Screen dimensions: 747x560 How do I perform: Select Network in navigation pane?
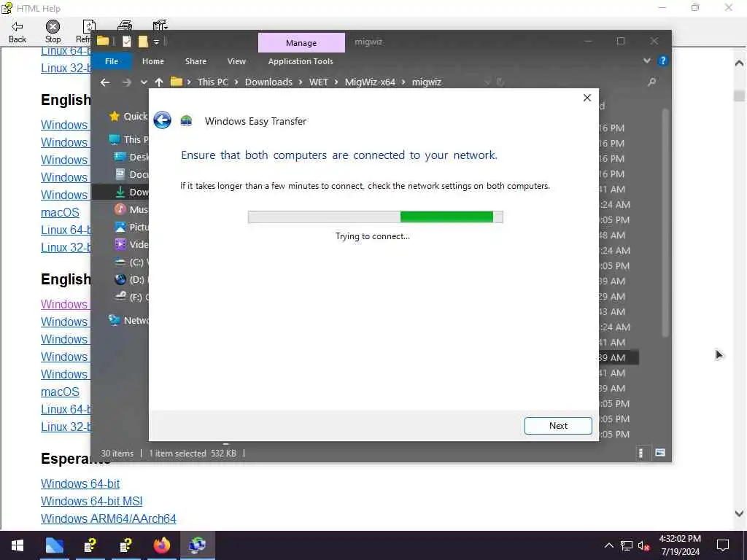coord(128,321)
